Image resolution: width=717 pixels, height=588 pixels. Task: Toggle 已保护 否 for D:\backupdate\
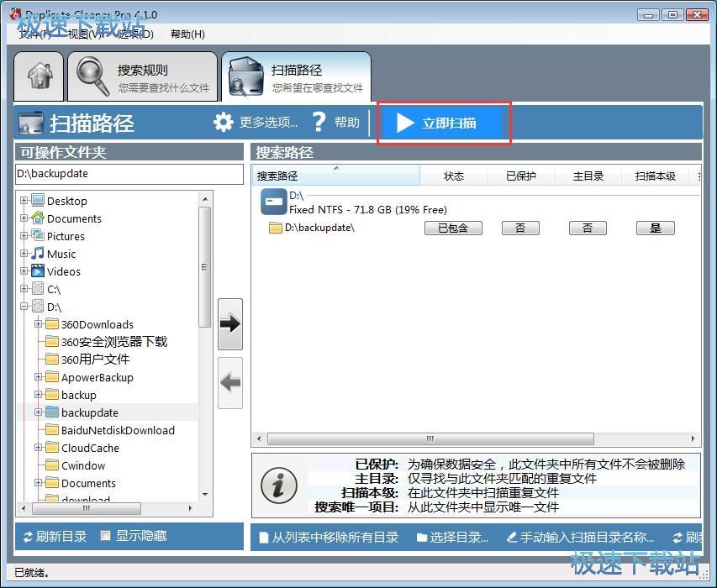520,228
